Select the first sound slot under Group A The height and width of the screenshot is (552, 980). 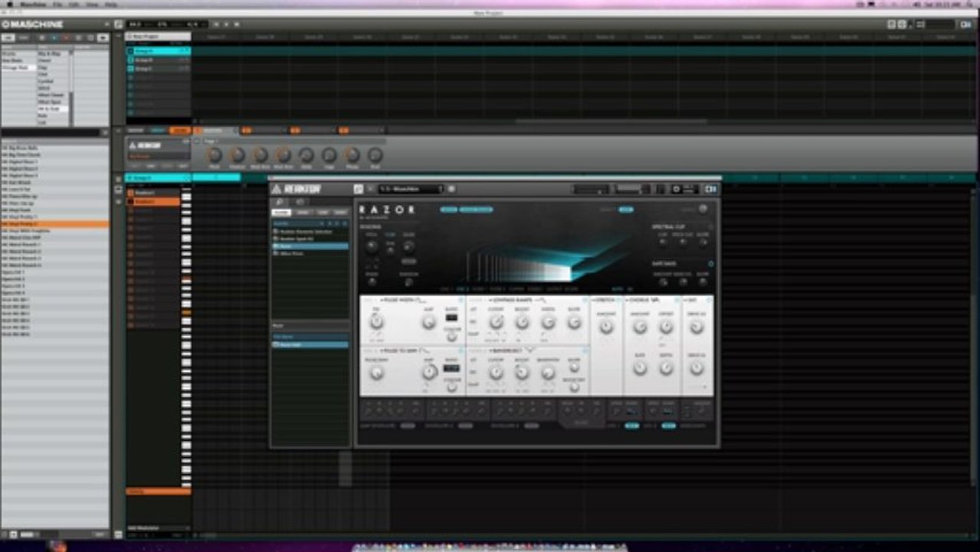pyautogui.click(x=153, y=193)
